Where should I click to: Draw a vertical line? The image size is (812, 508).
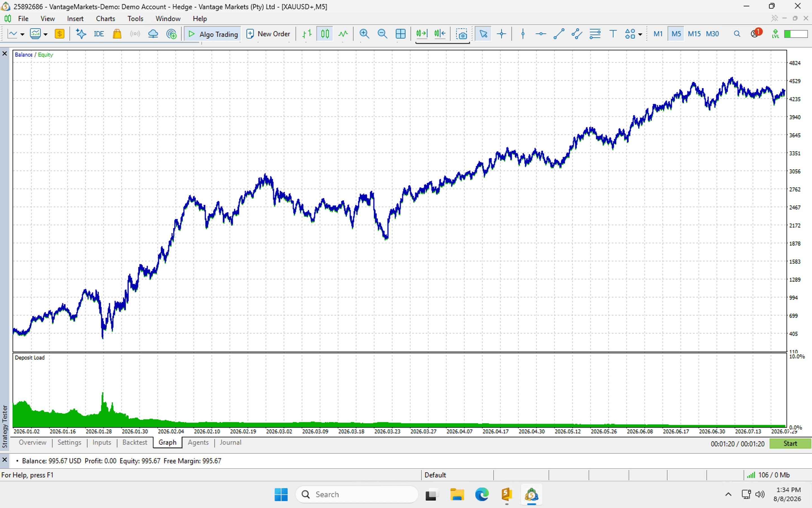tap(523, 34)
